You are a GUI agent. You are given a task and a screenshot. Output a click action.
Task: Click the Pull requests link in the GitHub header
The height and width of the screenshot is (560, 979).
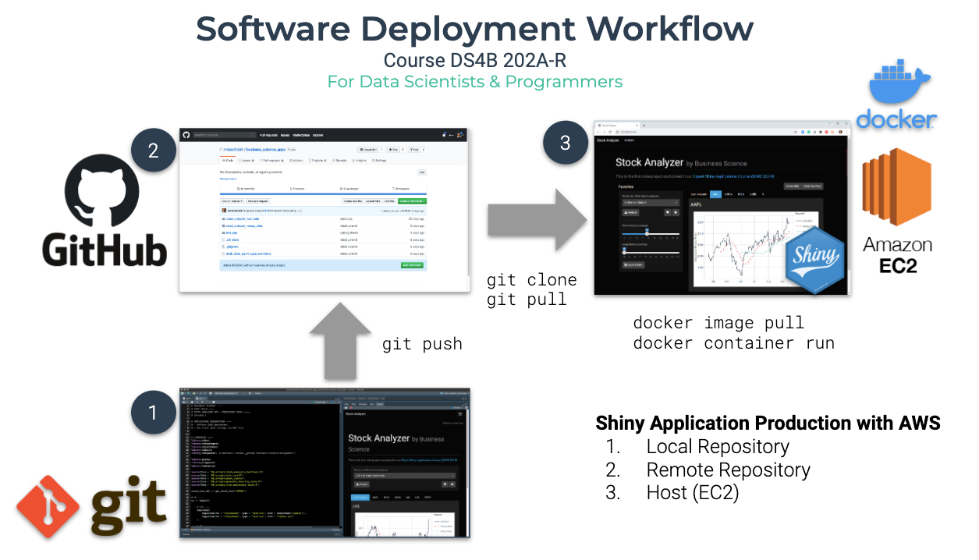coord(268,135)
